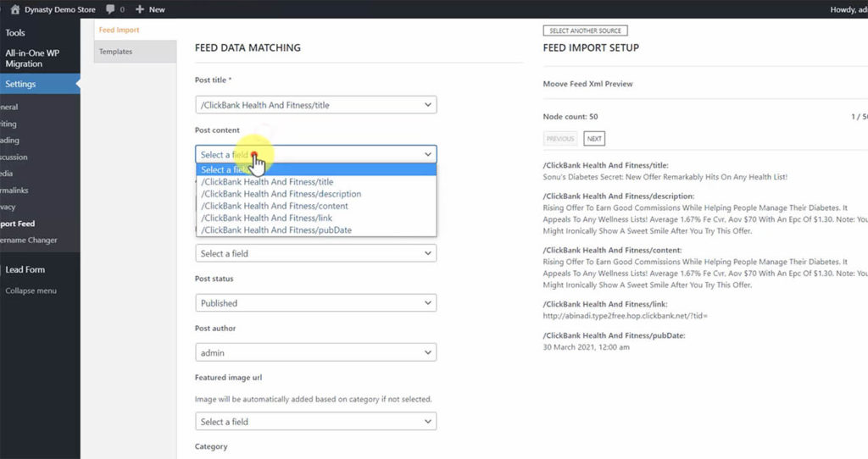Choose ClickBank Health And Fitness/description option

click(x=315, y=194)
